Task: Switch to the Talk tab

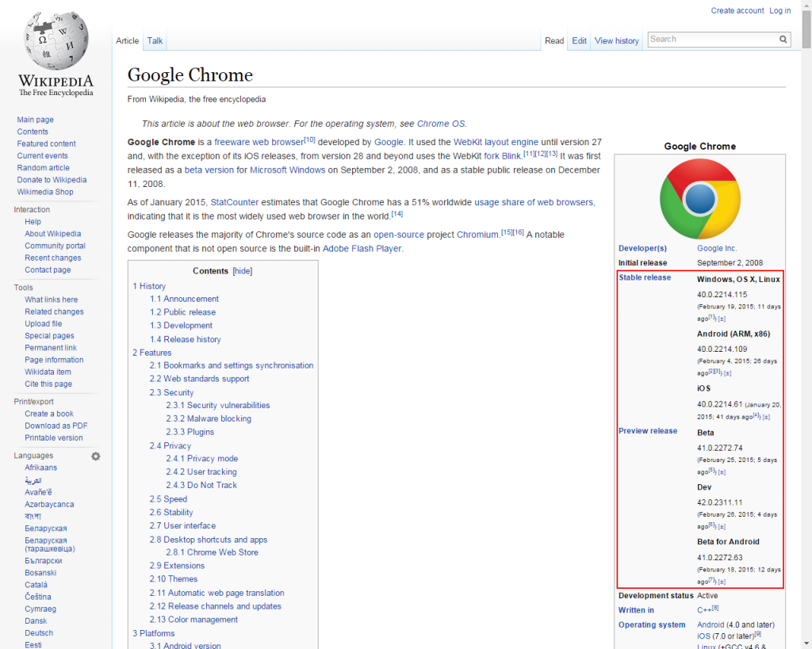Action: coord(155,40)
